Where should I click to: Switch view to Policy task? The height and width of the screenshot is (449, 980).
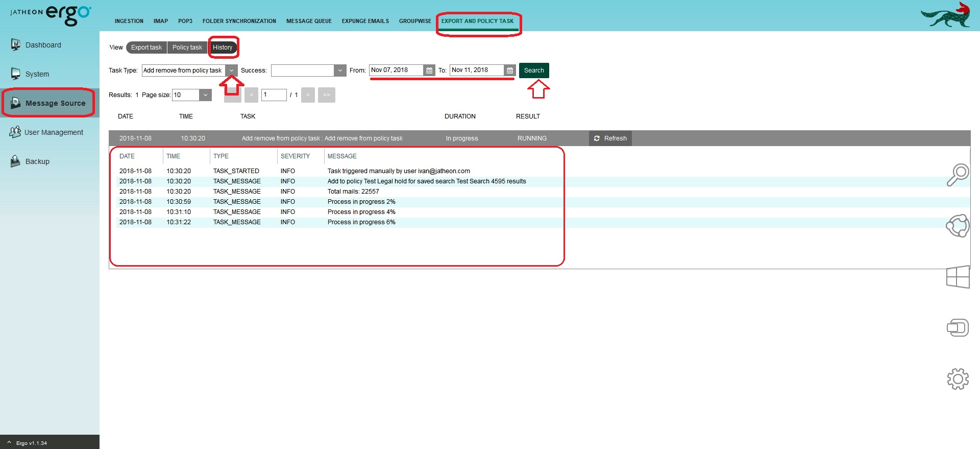[x=187, y=48]
